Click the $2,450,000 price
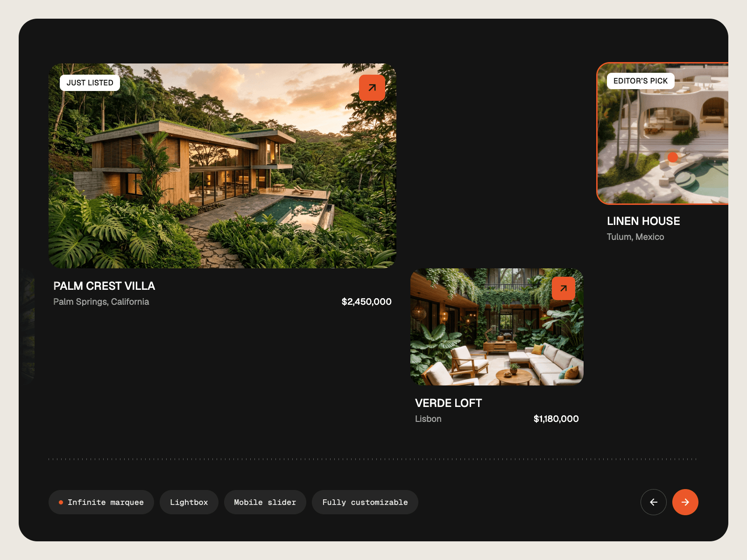This screenshot has width=747, height=560. [x=366, y=302]
